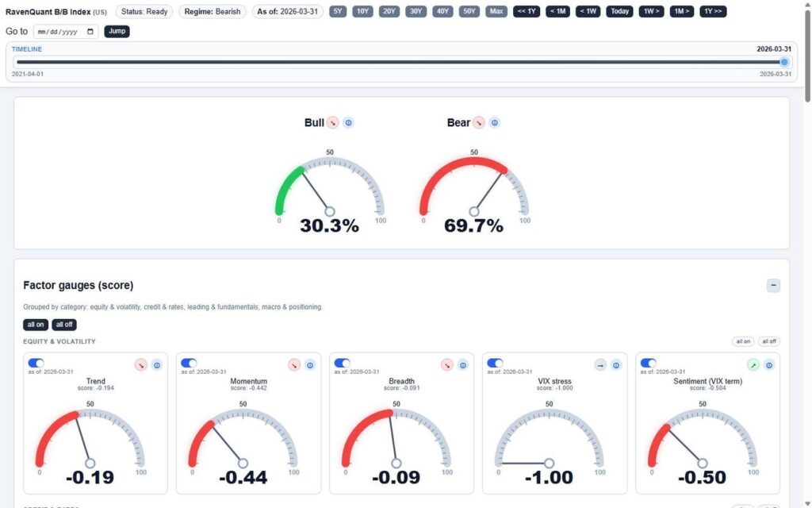Image resolution: width=812 pixels, height=508 pixels.
Task: Click the red trend icon beside Bull
Action: pyautogui.click(x=331, y=123)
